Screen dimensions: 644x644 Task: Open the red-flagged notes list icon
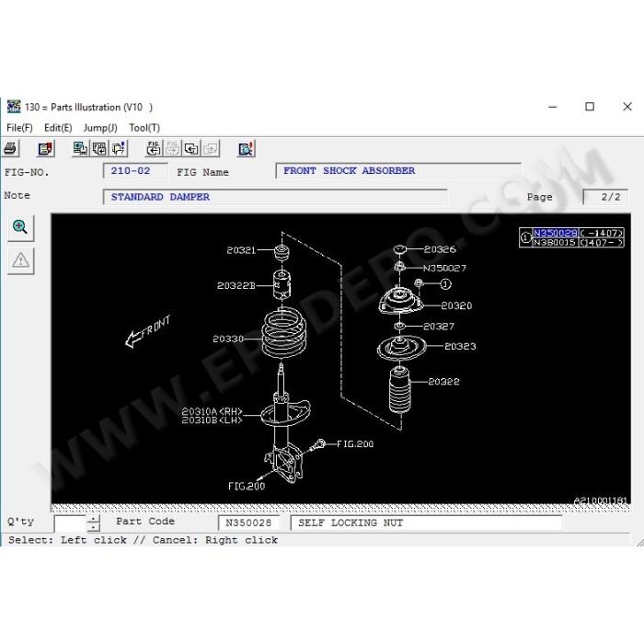(x=46, y=148)
